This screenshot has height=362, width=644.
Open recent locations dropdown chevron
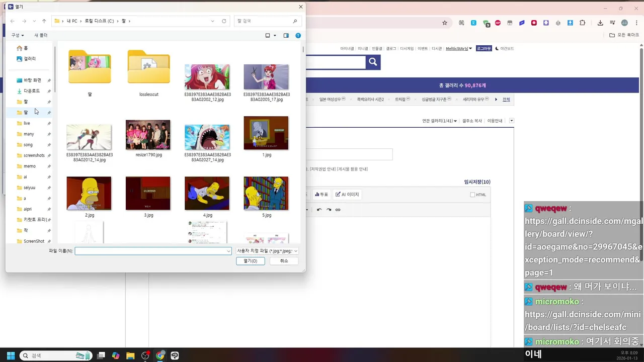pyautogui.click(x=34, y=21)
